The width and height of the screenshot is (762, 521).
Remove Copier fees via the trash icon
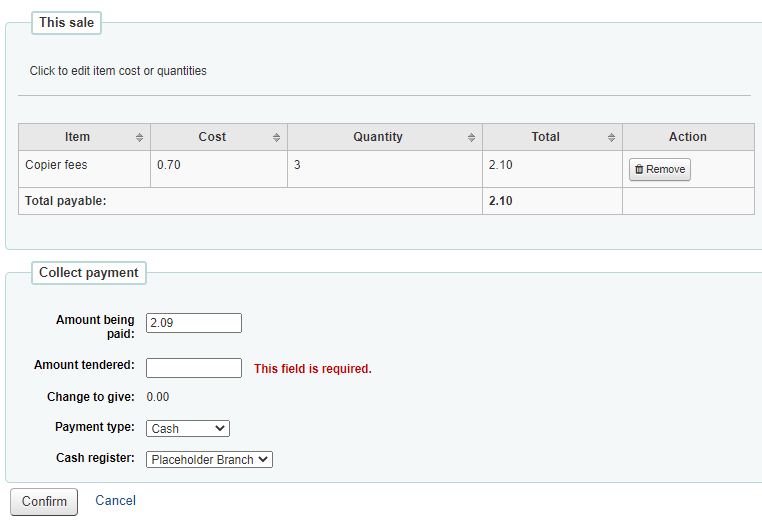click(640, 170)
